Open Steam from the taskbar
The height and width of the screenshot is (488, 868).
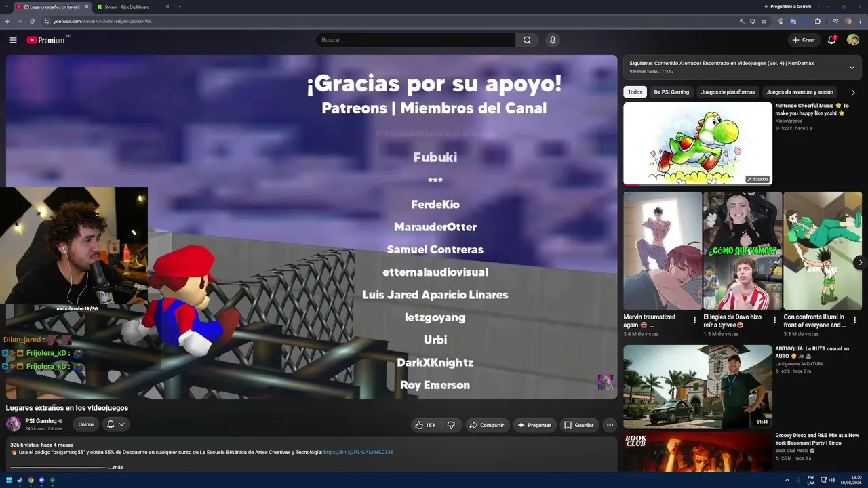pos(20,480)
